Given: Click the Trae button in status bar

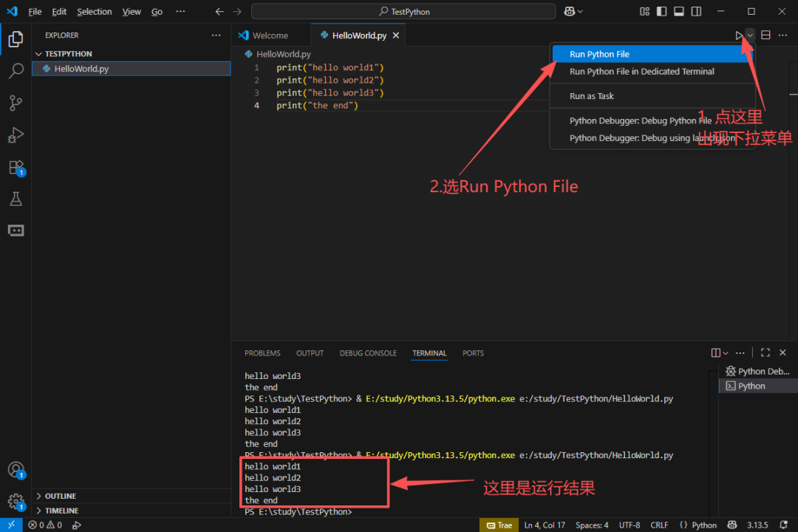Looking at the screenshot, I should 499,525.
